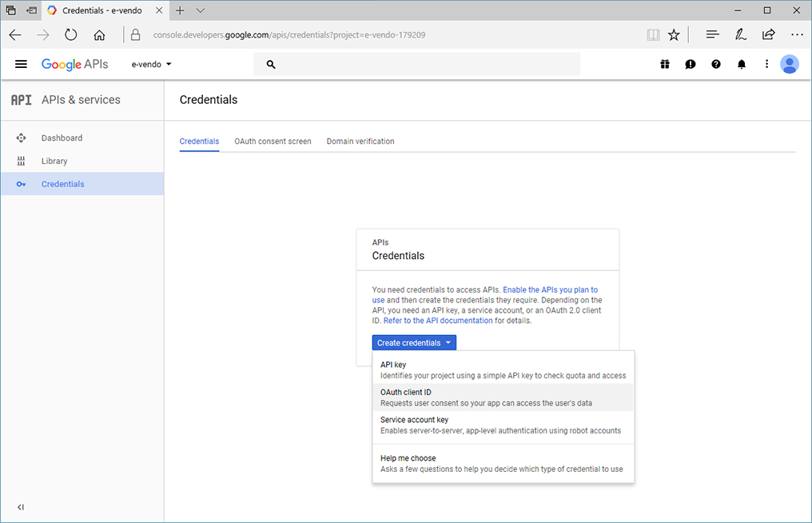Open the browser Hub lines icon
This screenshot has height=523, width=812.
713,34
